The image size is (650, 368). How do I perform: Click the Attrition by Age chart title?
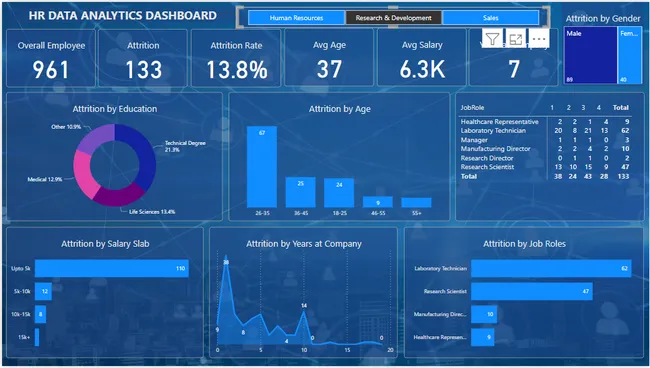[340, 109]
